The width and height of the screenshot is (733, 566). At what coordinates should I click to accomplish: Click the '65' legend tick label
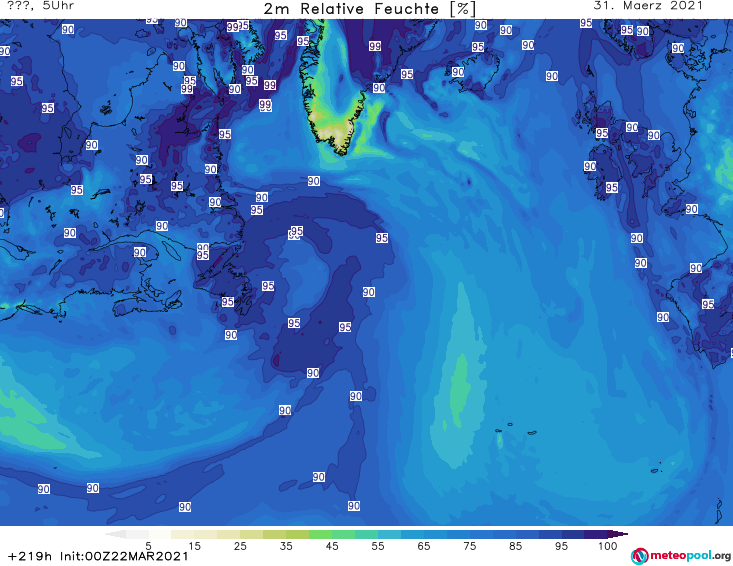coord(424,546)
